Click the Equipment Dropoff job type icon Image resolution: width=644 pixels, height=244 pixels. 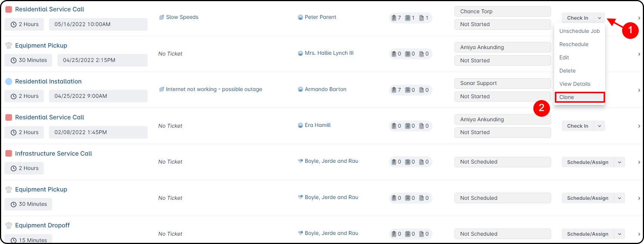tap(9, 225)
